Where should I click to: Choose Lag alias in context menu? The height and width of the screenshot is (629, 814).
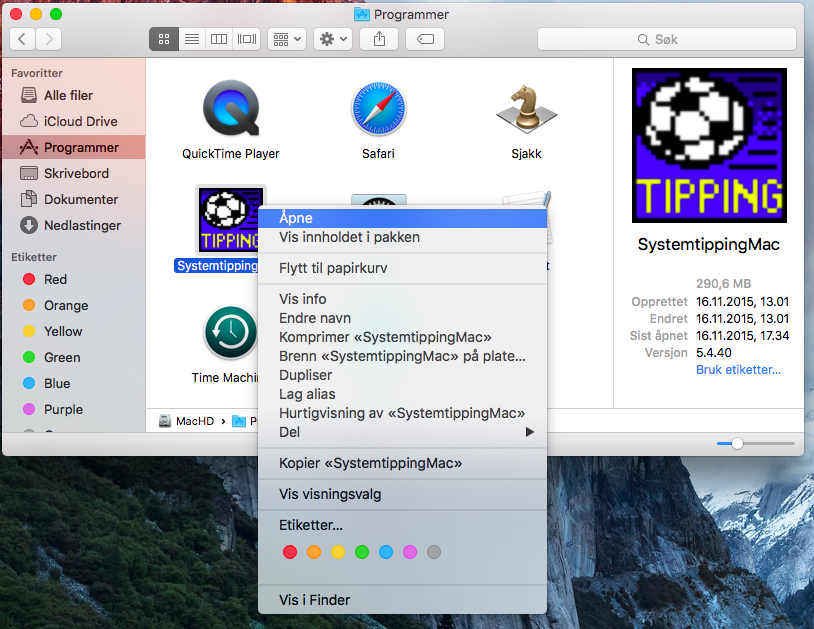(402, 394)
